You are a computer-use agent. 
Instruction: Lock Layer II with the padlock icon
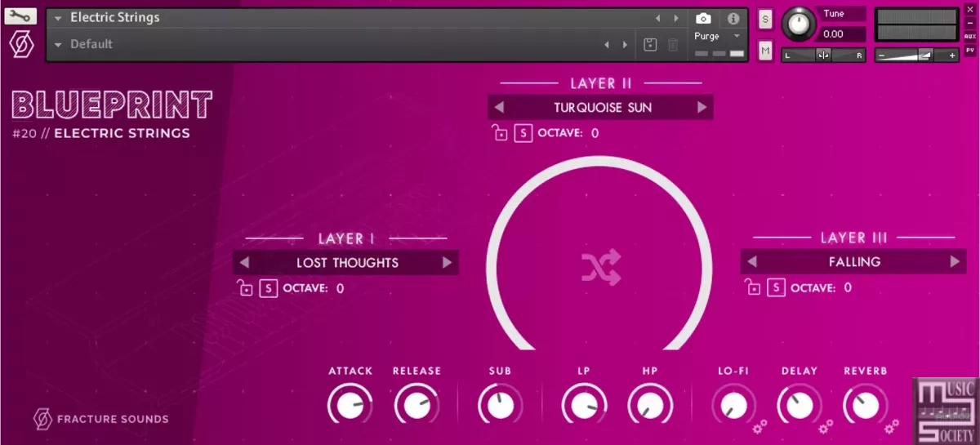tap(500, 133)
